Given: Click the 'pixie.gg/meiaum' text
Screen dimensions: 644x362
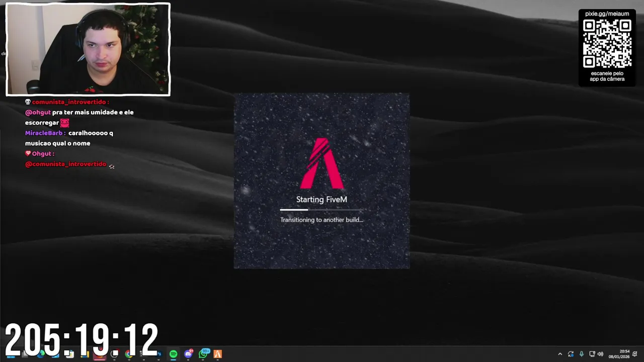Looking at the screenshot, I should (607, 14).
